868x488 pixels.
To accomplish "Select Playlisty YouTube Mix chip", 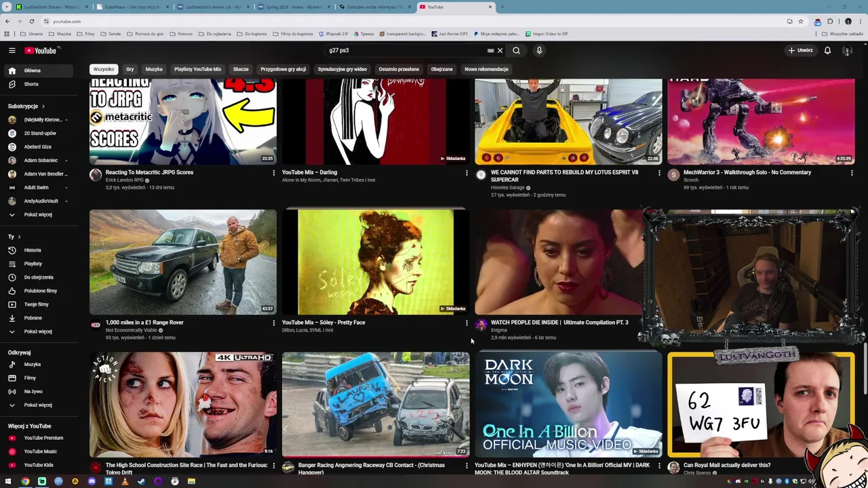I will (x=197, y=69).
